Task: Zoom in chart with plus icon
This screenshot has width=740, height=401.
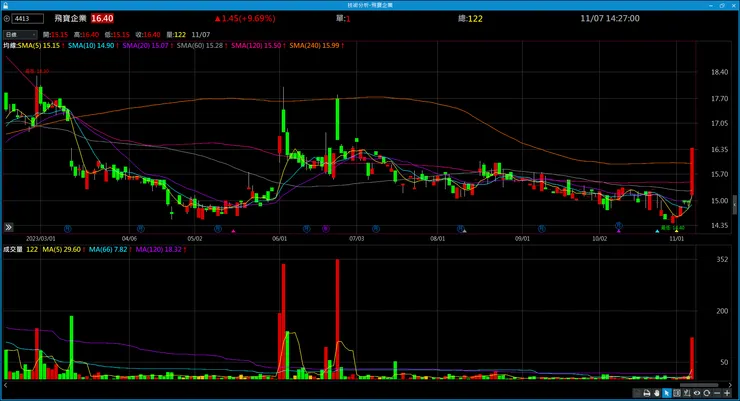Action: (x=727, y=393)
